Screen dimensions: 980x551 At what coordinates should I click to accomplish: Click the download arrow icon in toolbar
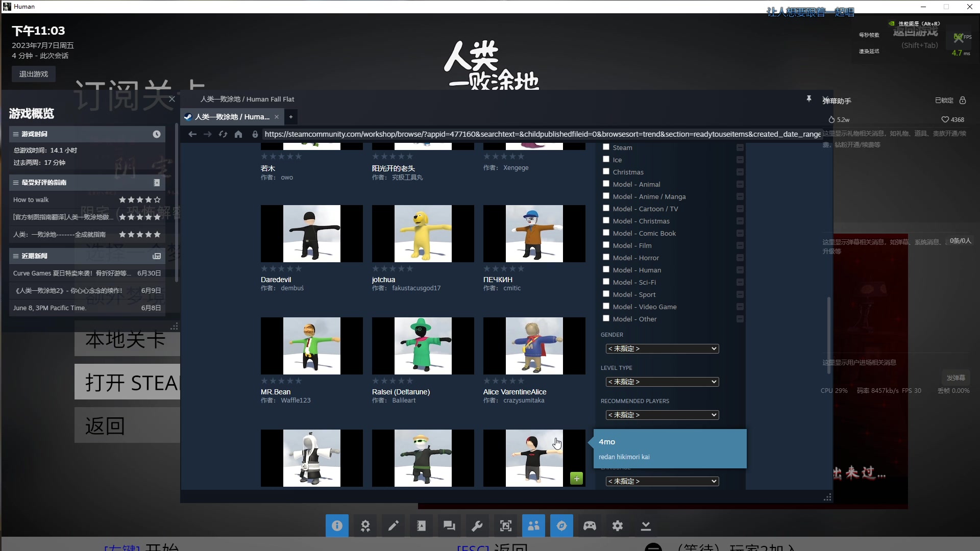click(646, 525)
